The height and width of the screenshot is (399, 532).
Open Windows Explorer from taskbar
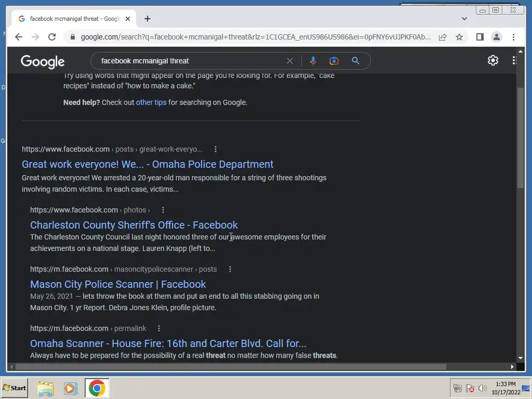[45, 389]
